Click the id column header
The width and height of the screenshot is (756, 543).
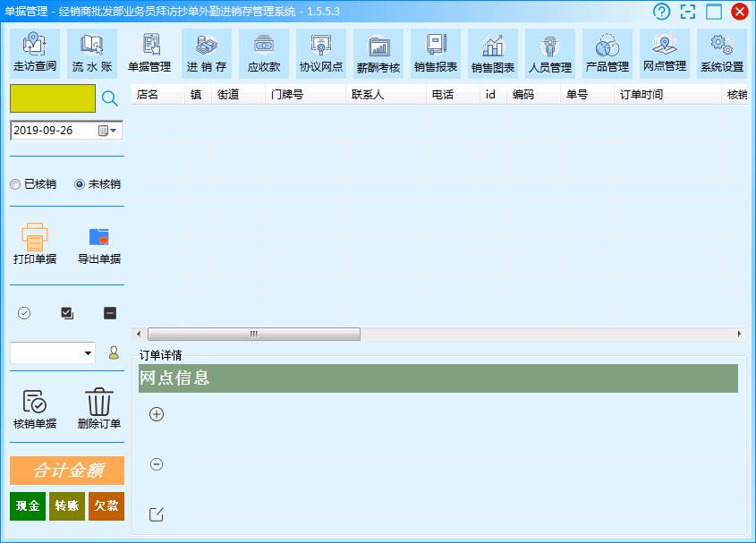[x=494, y=95]
